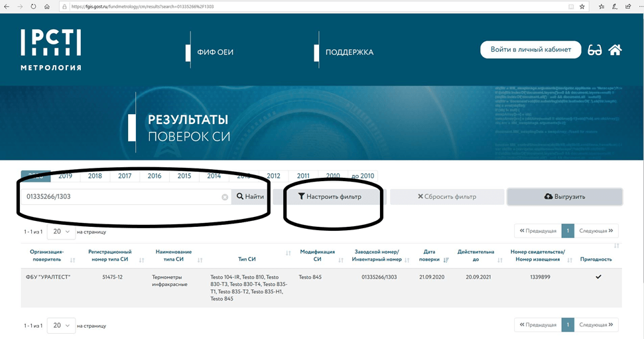
Task: Open Настроить фильтр button
Action: coord(330,197)
